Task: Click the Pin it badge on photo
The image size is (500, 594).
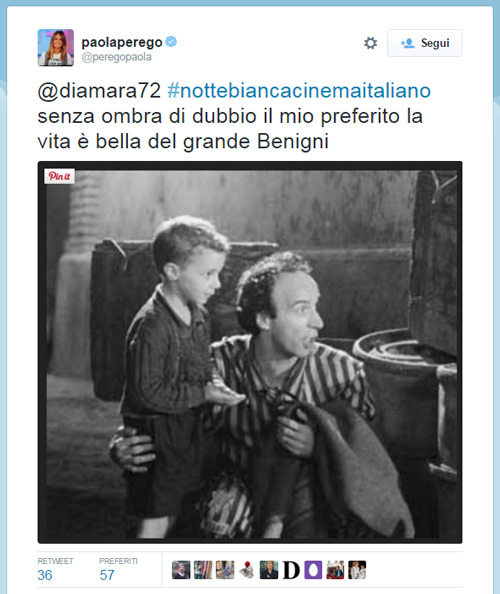Action: click(59, 176)
